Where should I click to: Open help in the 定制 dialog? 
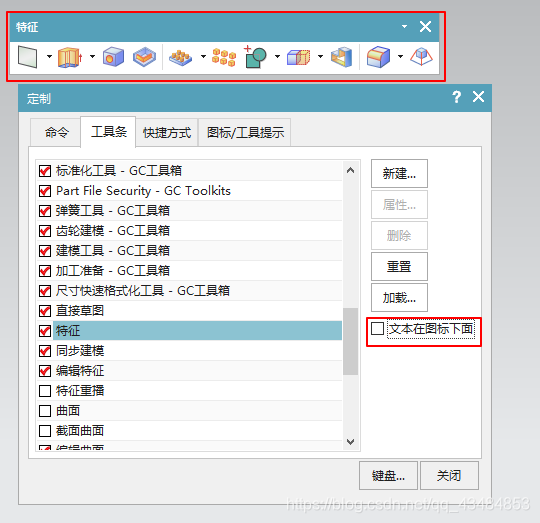[456, 97]
